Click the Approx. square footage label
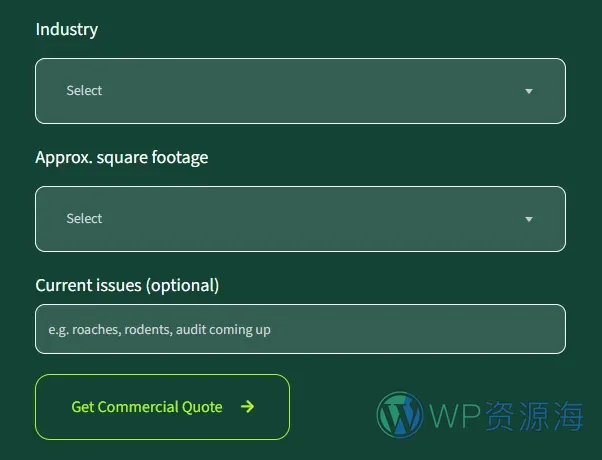 [122, 157]
